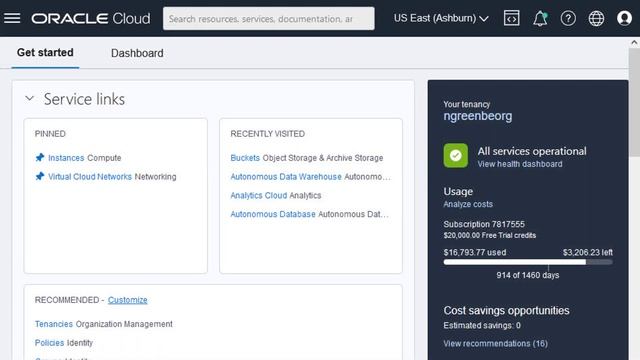Open the Analytics Cloud link
This screenshot has height=360, width=640.
259,196
